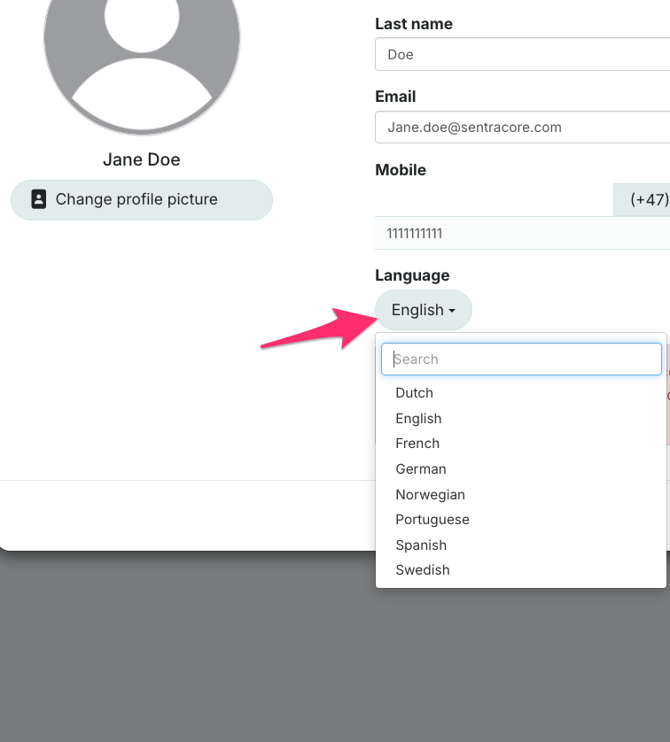Open the English language dropdown
The width and height of the screenshot is (670, 742).
click(x=422, y=310)
